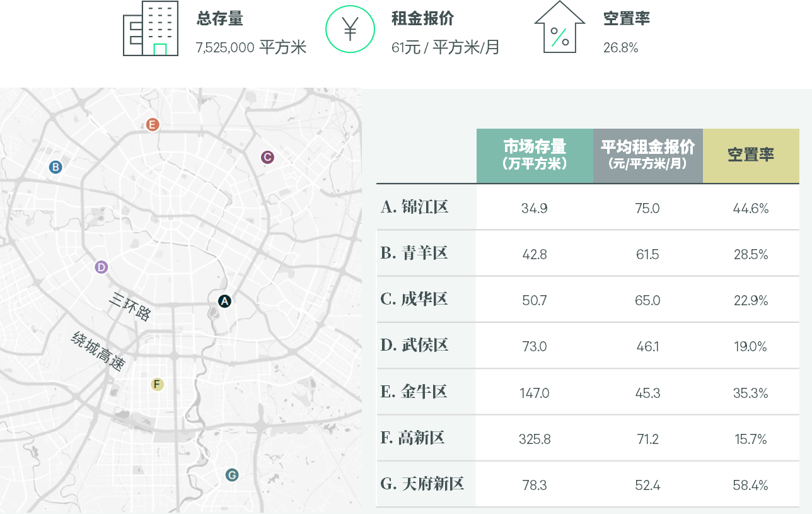Click the 市场存量 column header

[535, 155]
